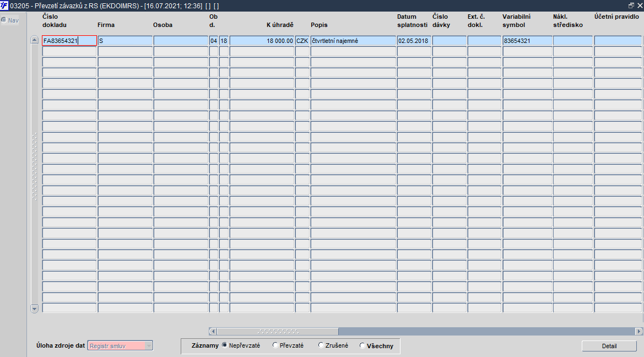Select Zrušené records radio button
644x357 pixels.
321,345
